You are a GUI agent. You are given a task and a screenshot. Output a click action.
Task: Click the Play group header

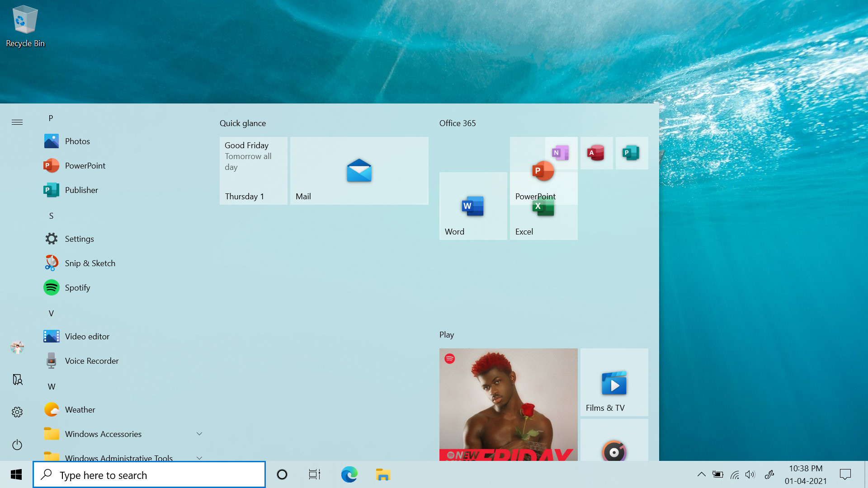coord(447,335)
